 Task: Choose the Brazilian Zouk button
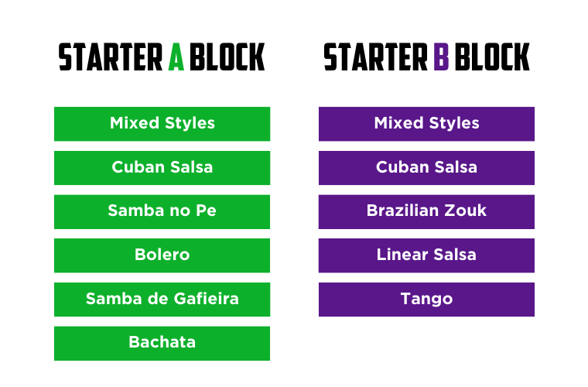pos(426,211)
